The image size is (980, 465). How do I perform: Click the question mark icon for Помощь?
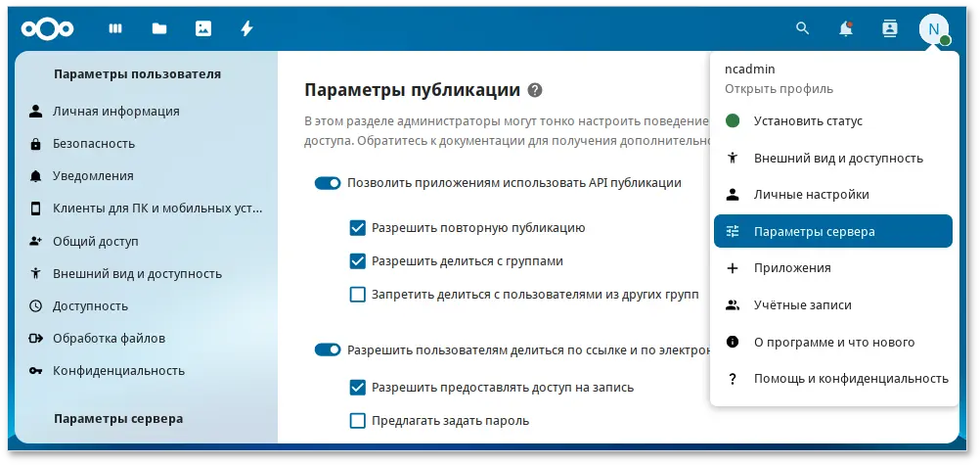pos(733,379)
